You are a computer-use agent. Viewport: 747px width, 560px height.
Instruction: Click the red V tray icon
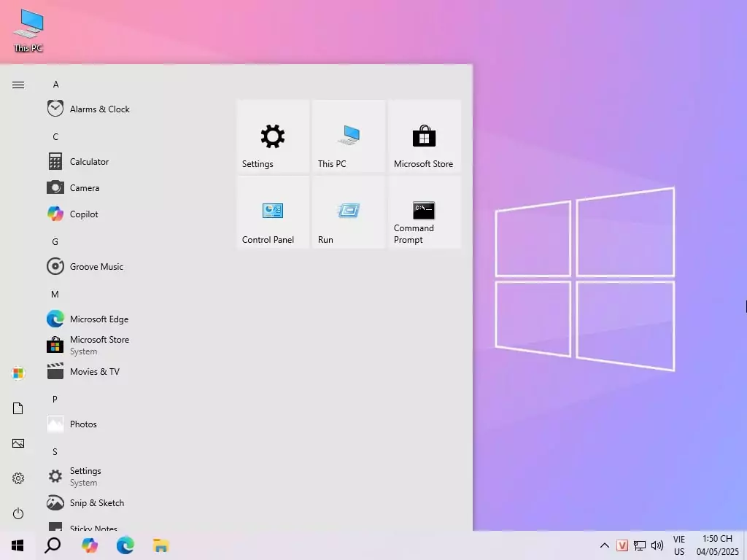(x=622, y=545)
